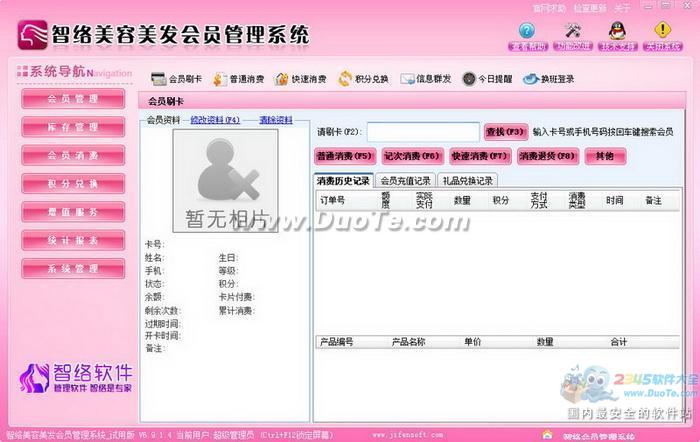Click the 查看帮助 label button
The image size is (700, 442).
[528, 46]
